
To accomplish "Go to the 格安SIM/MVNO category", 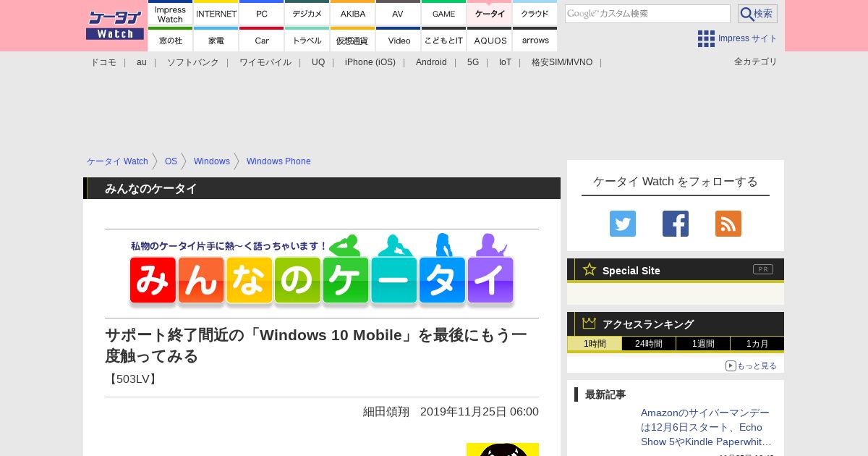I will 562,62.
